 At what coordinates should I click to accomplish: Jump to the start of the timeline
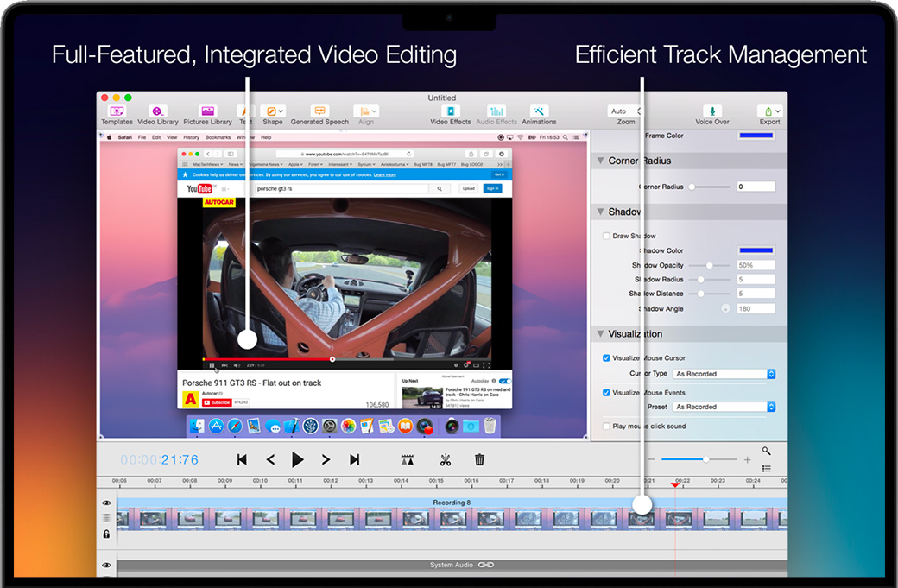coord(242,460)
